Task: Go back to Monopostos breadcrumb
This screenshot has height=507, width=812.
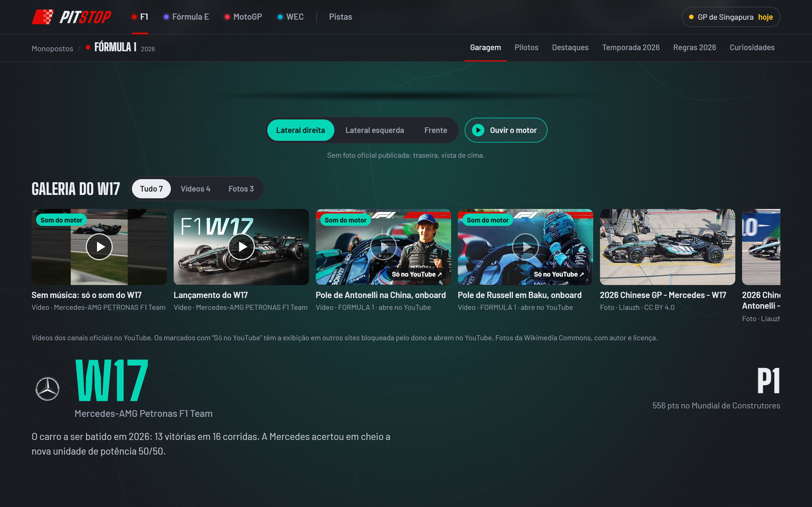Action: click(52, 49)
